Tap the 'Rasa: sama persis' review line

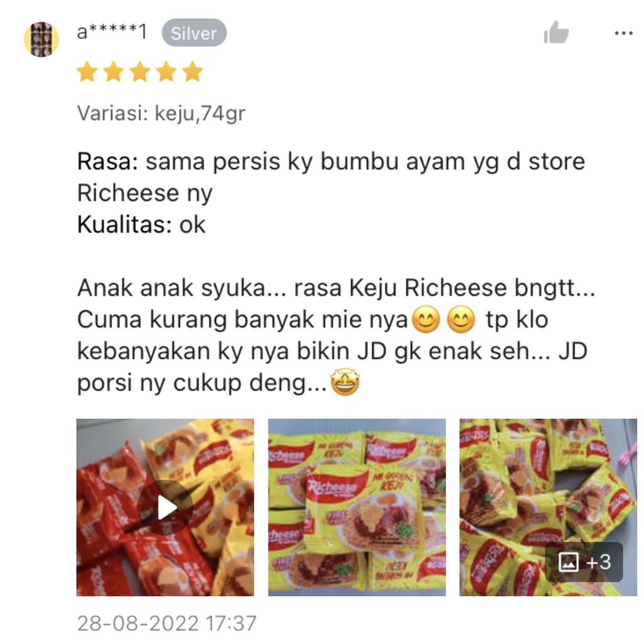coord(331,177)
